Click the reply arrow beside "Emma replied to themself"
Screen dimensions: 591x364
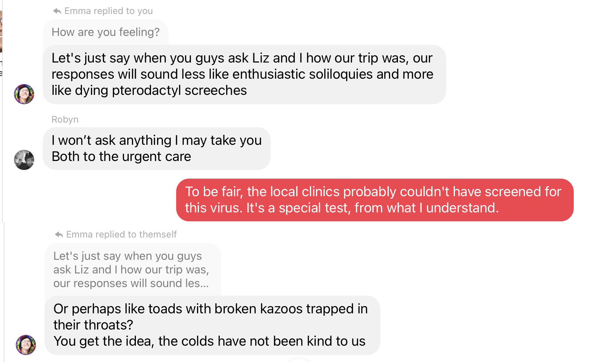(59, 235)
